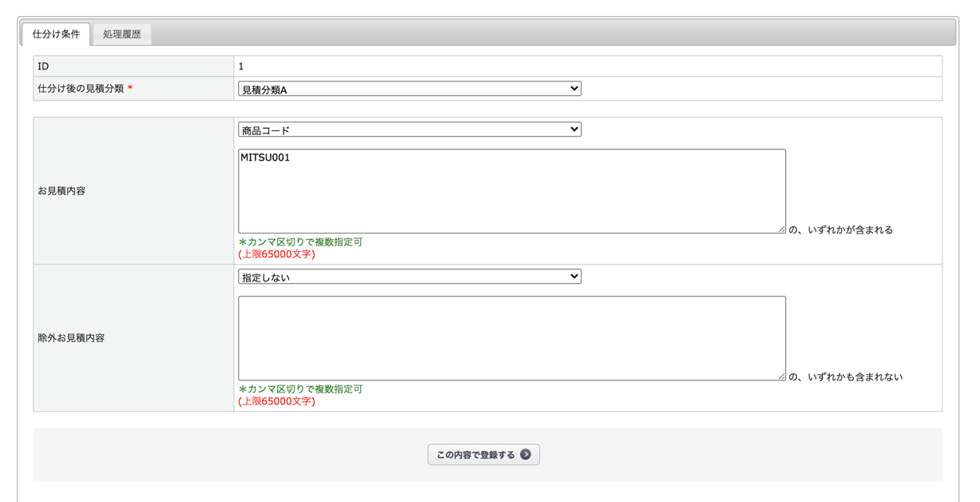Click the ID value 1
The width and height of the screenshot is (980, 502).
(241, 66)
